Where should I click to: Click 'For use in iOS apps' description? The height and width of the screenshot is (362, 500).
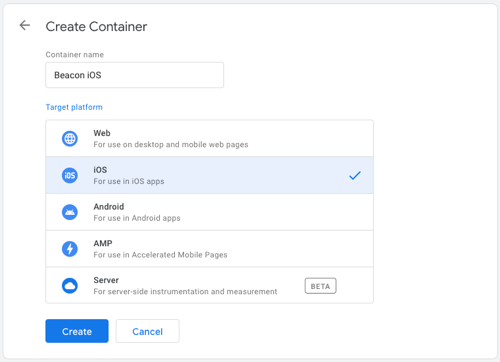(x=129, y=181)
